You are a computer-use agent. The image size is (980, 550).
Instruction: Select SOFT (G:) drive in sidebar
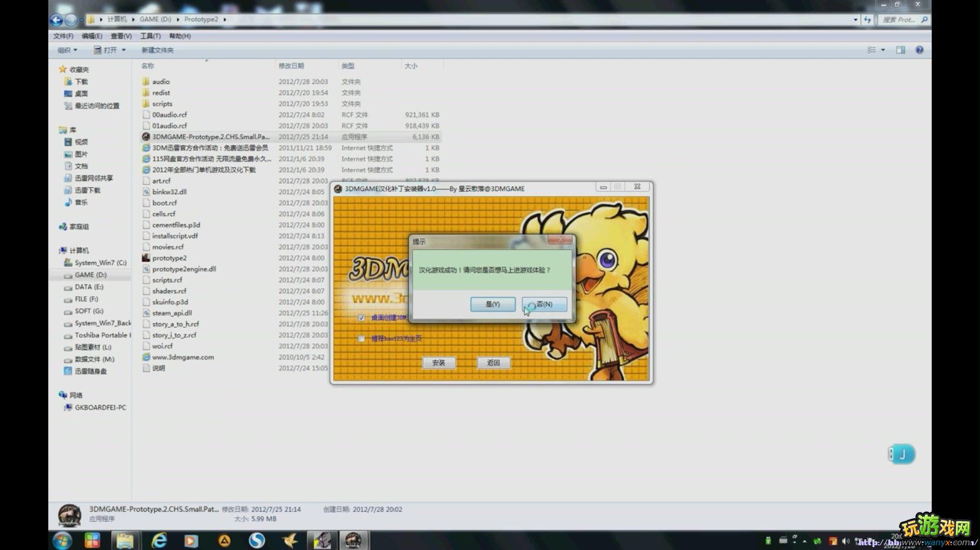[x=89, y=311]
